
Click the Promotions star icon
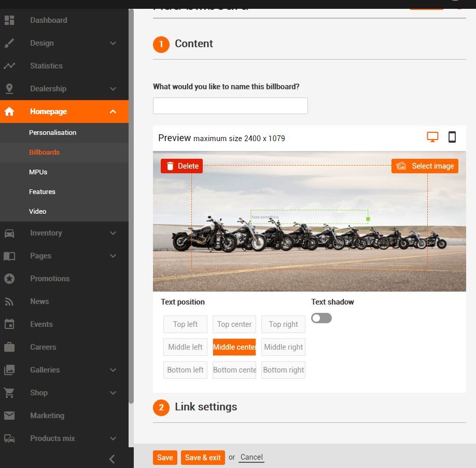coord(9,279)
